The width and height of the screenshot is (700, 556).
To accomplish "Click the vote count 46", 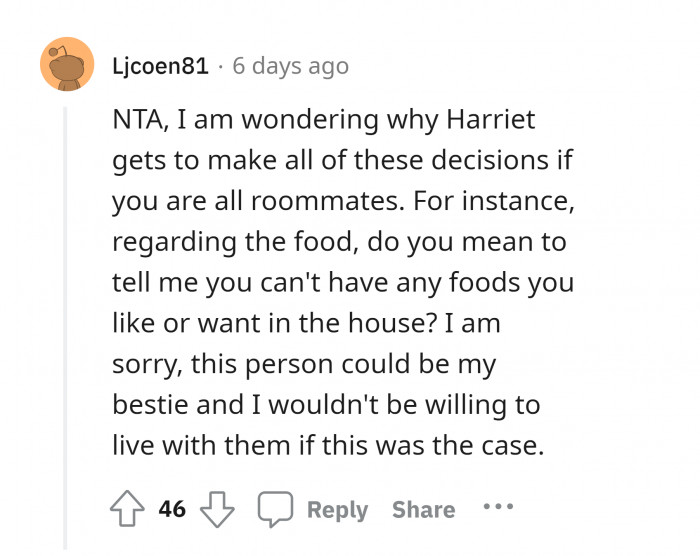I will click(x=172, y=509).
